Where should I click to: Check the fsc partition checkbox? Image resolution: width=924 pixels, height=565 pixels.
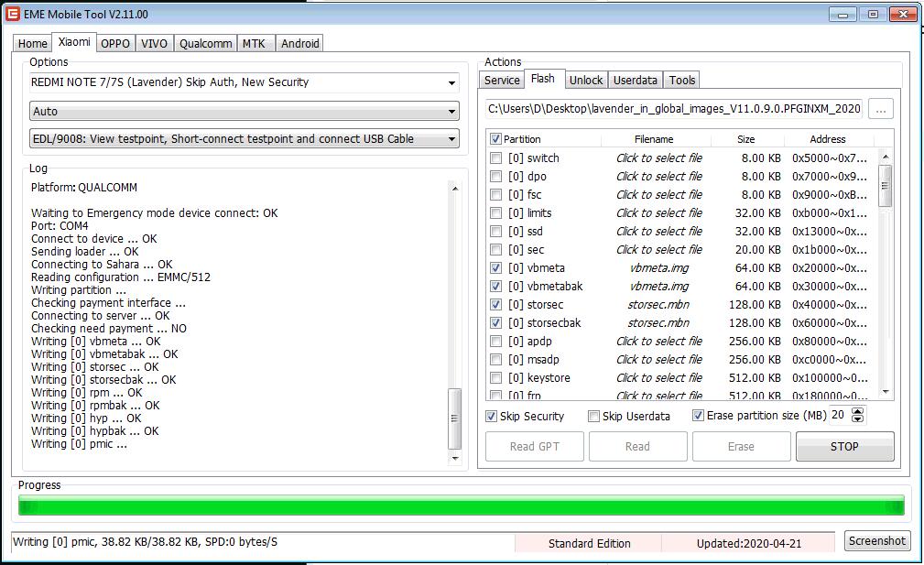pyautogui.click(x=496, y=194)
